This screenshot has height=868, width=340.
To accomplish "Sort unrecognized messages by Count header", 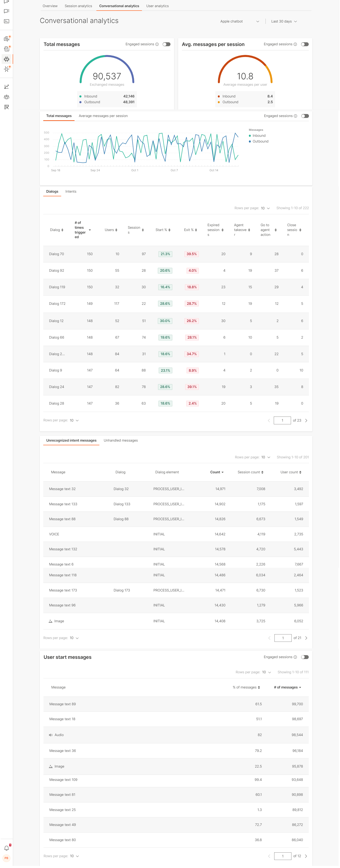I will coord(217,472).
